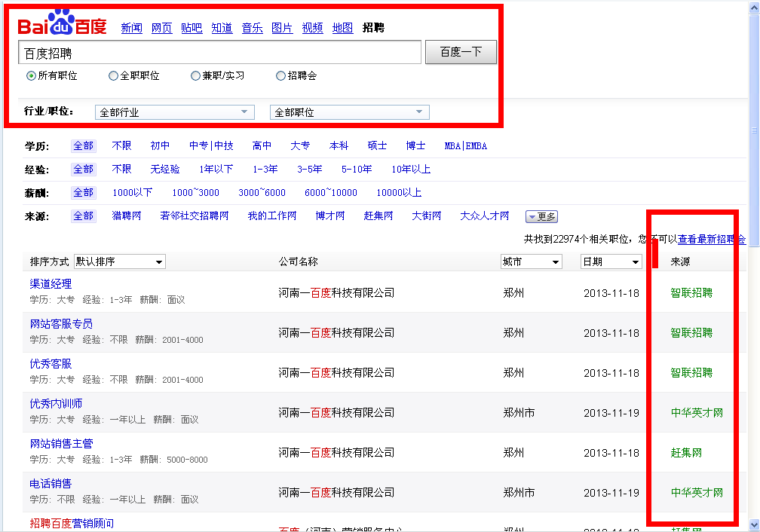Filter experience by 10年以上

411,169
